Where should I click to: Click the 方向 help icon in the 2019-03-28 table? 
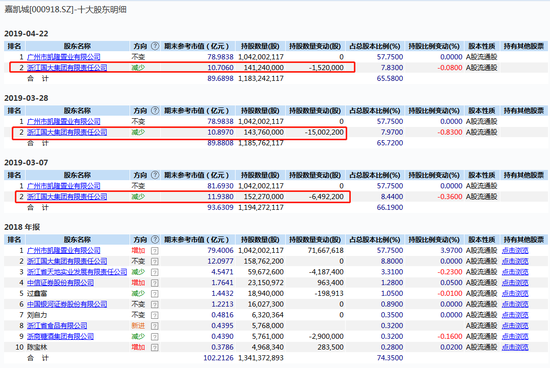155,111
